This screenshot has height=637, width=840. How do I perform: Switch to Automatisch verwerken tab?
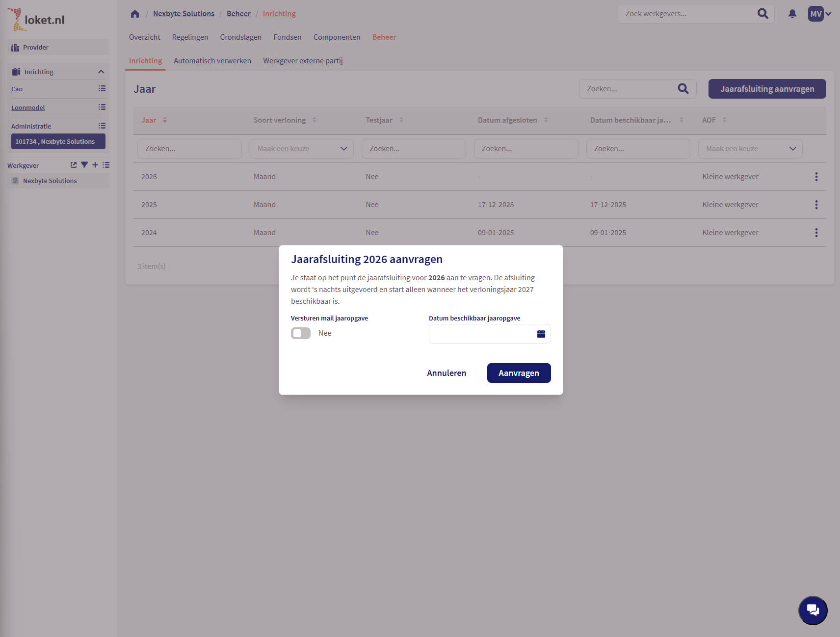coord(212,61)
